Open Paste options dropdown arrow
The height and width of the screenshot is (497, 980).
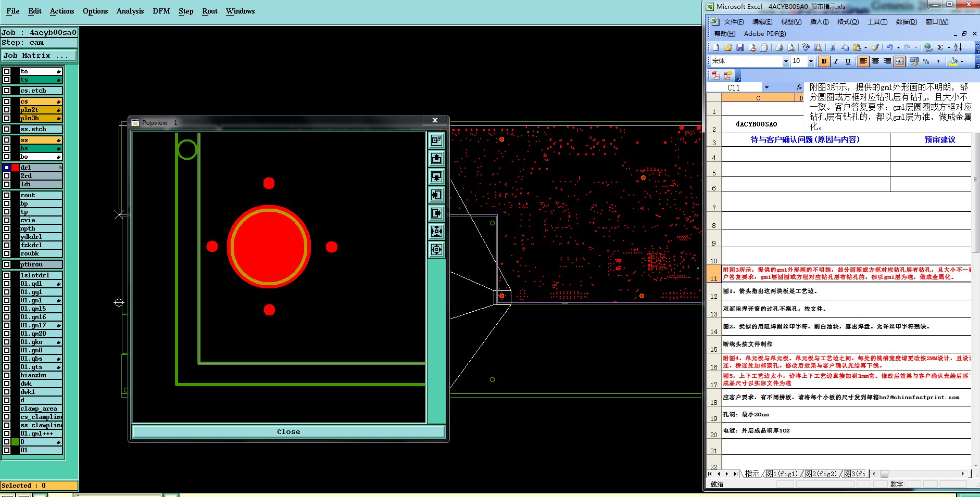[865, 47]
